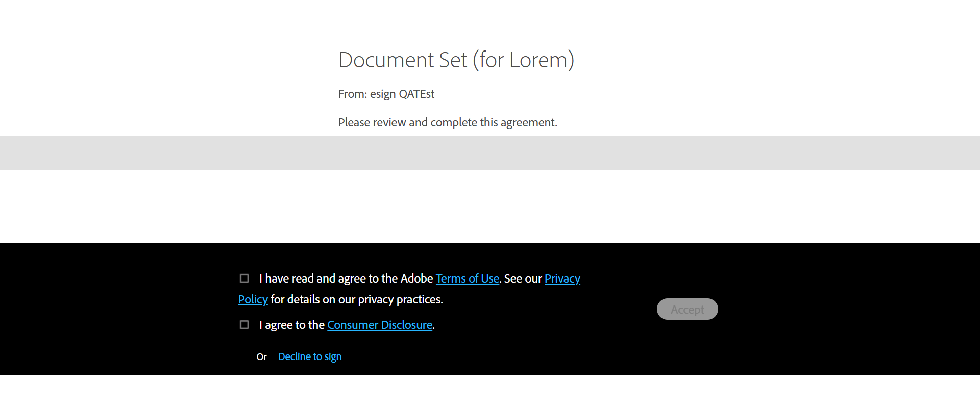
Task: Click the 'I agree to the' label text
Action: coord(292,325)
